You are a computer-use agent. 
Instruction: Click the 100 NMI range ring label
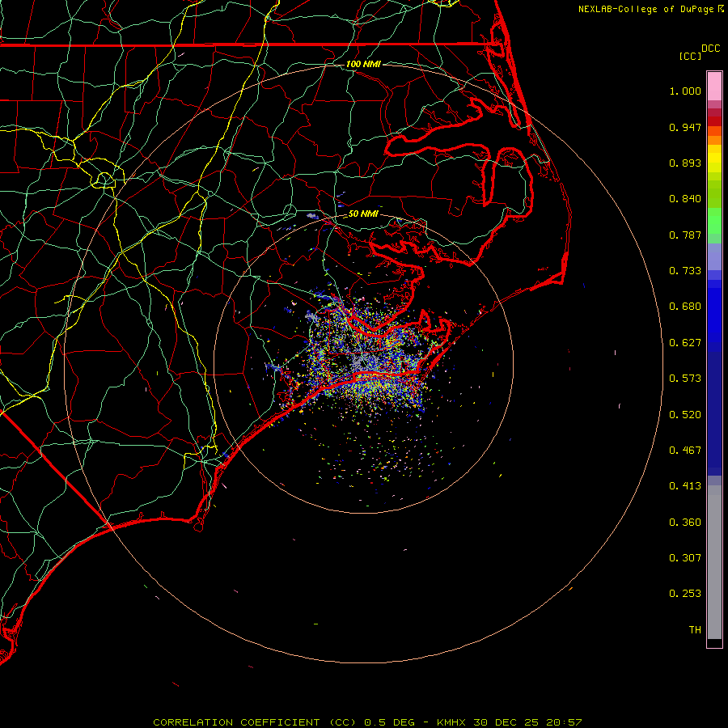pyautogui.click(x=363, y=64)
